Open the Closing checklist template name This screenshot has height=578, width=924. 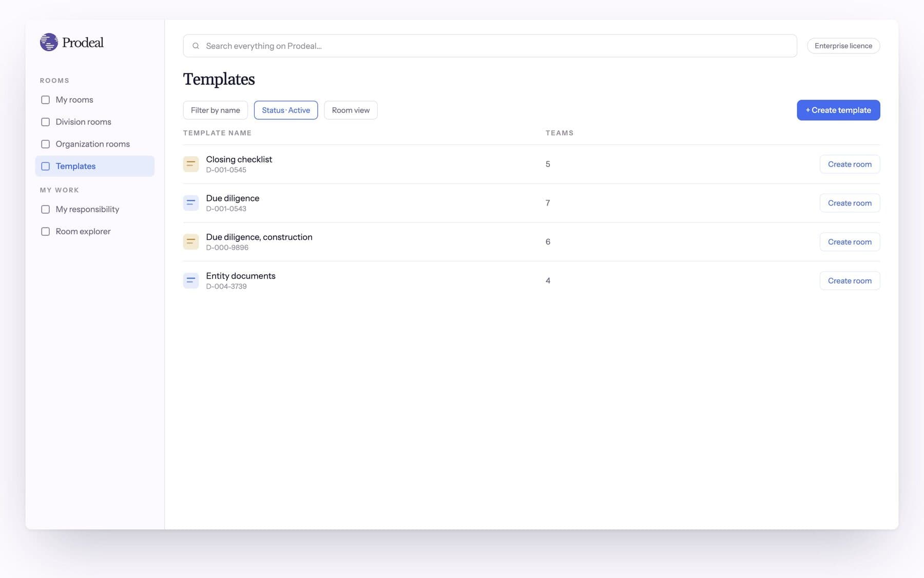(x=239, y=159)
